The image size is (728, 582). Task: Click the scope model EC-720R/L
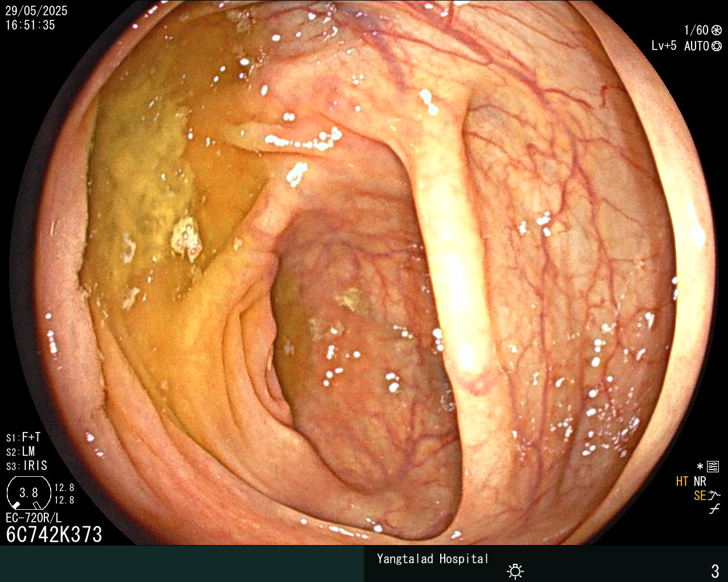click(34, 518)
